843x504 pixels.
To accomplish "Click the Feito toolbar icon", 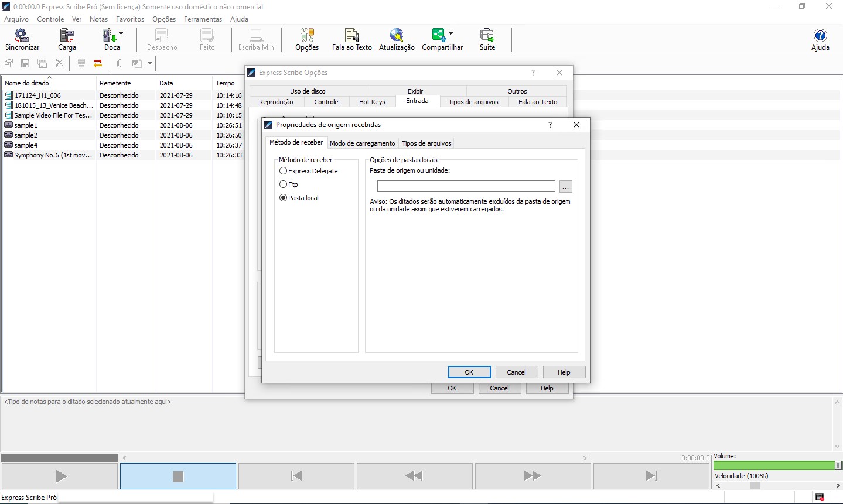I will (207, 39).
